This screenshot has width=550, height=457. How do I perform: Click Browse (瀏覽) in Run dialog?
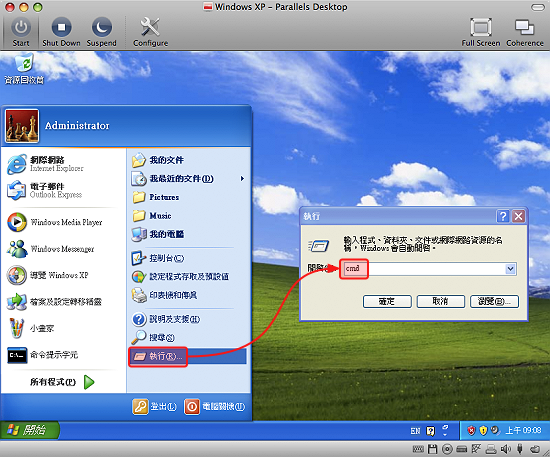click(x=494, y=301)
